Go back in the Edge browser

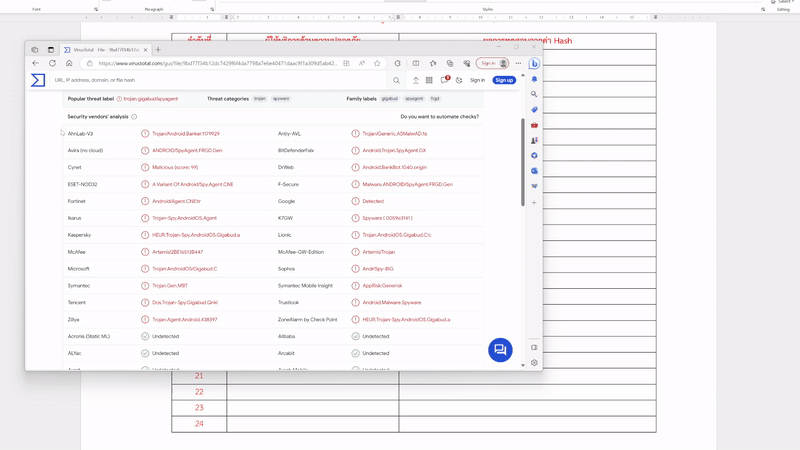[35, 63]
